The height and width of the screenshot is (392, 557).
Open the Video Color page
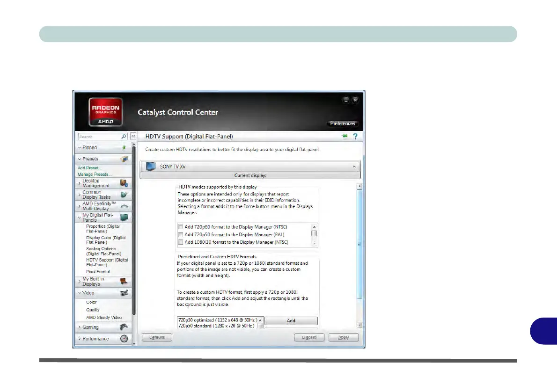(x=91, y=302)
